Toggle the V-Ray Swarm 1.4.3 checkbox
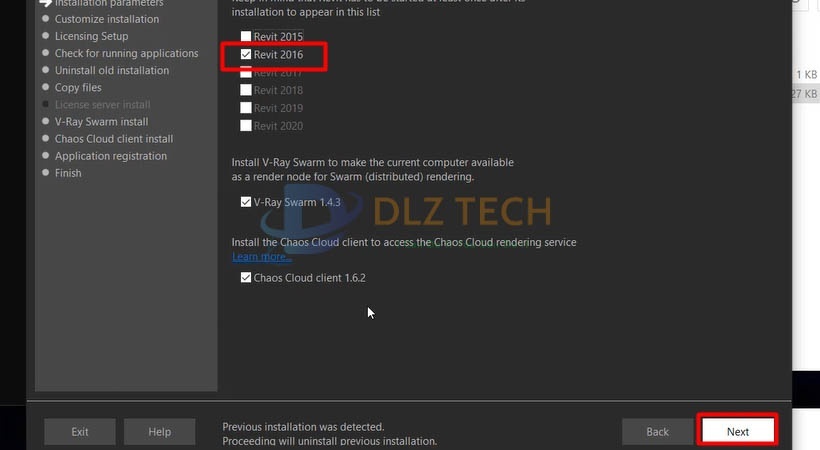 246,202
